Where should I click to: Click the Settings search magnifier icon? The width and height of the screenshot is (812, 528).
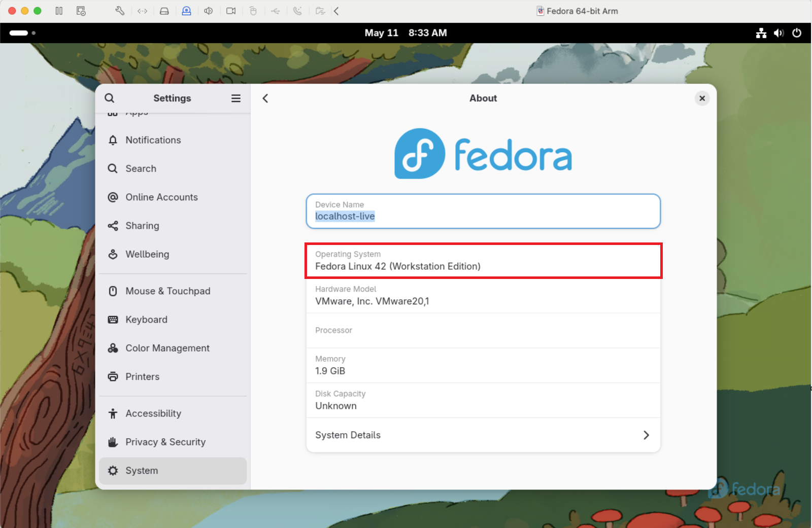(x=110, y=98)
